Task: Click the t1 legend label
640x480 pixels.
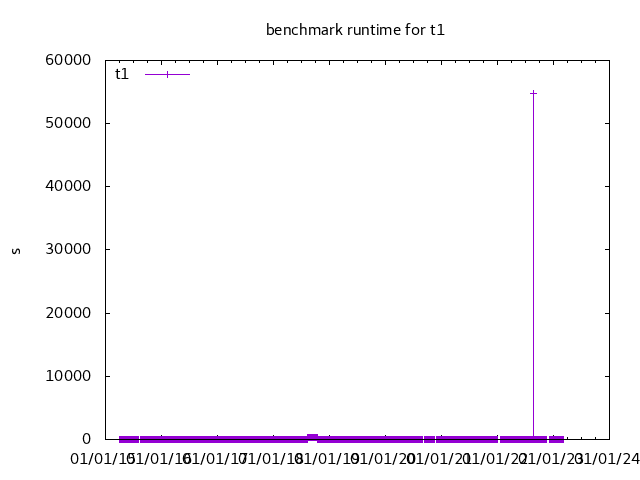Action: (122, 74)
